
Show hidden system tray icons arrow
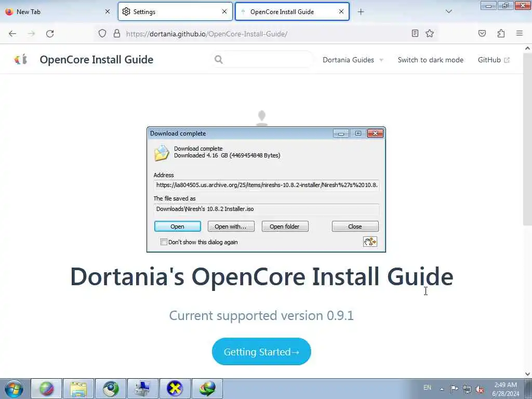442,389
